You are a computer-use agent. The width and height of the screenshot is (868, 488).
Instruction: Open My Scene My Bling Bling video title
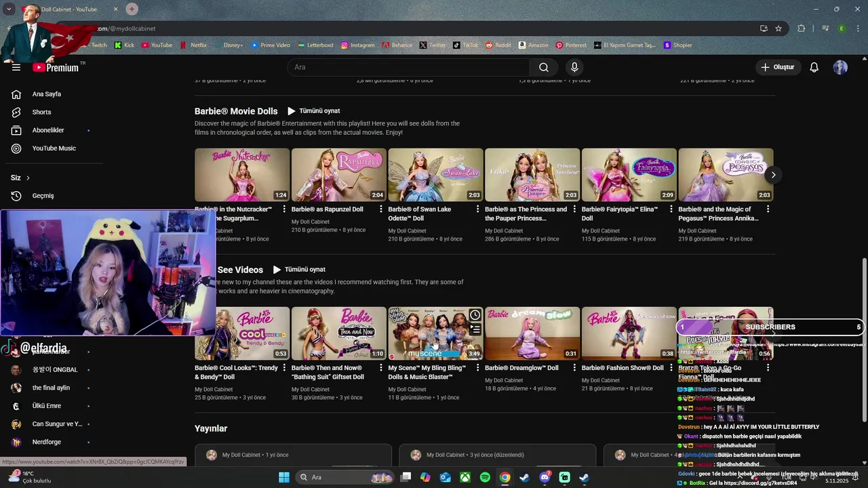point(427,372)
